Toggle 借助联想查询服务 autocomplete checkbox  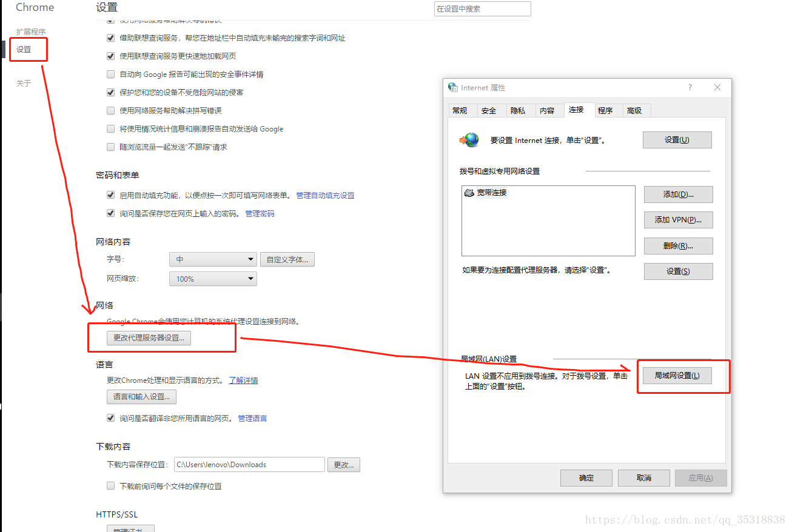click(x=110, y=38)
